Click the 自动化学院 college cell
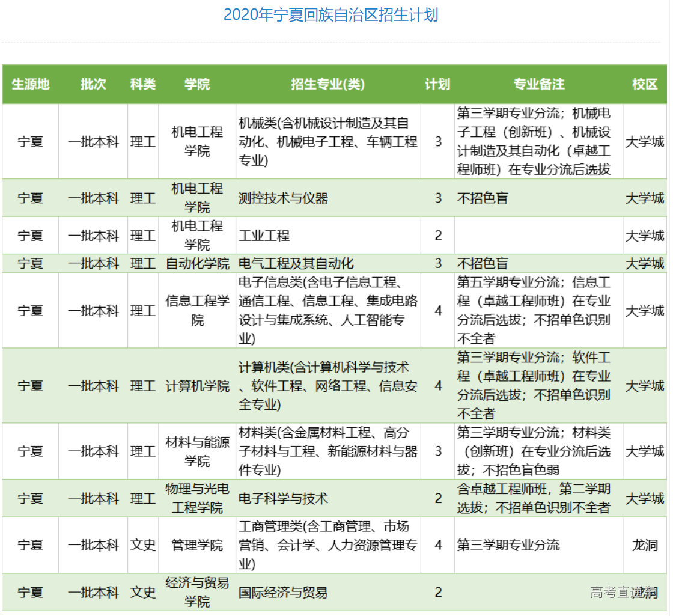 (x=197, y=263)
